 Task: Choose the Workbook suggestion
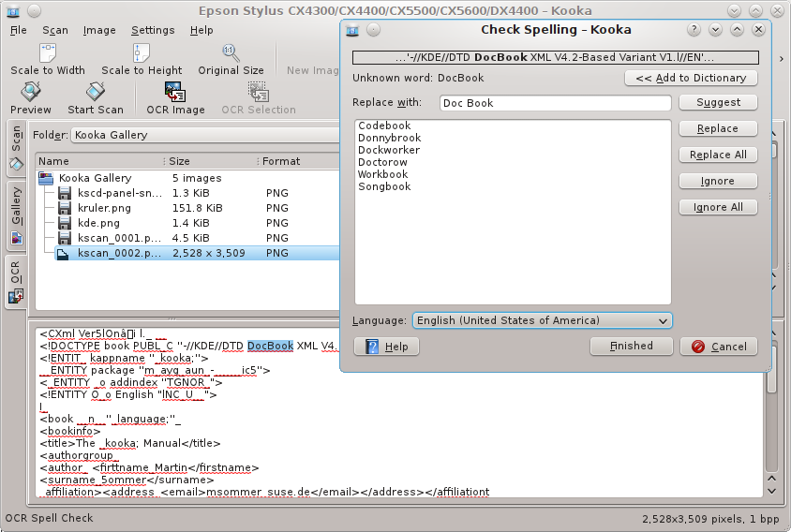(x=383, y=174)
